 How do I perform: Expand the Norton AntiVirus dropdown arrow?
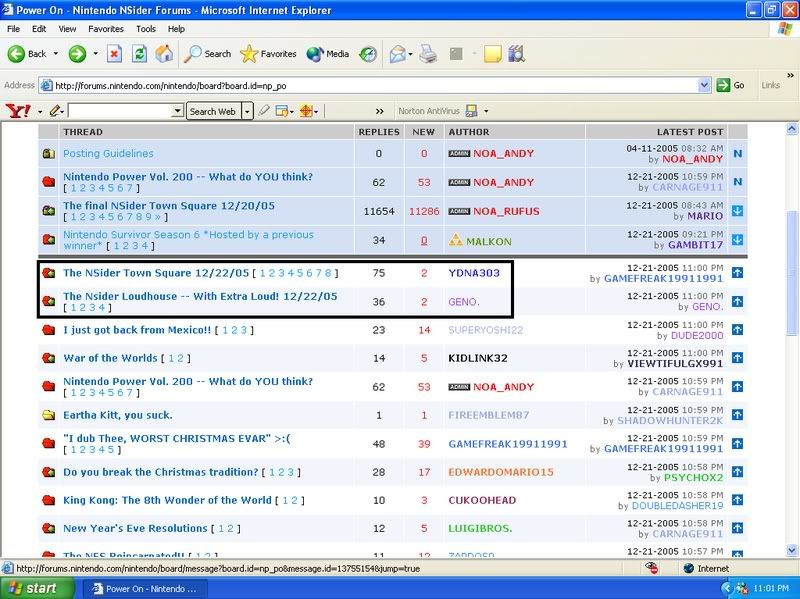[x=486, y=111]
